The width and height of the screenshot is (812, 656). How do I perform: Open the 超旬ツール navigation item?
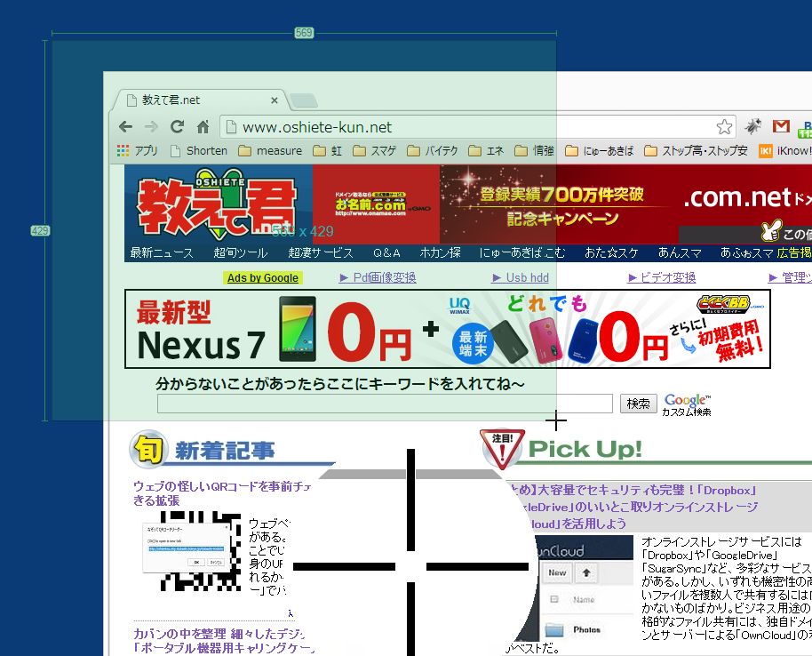240,252
